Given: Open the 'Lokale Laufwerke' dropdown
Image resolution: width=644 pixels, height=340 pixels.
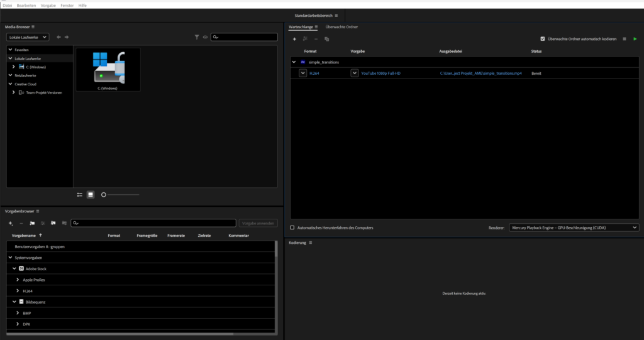Looking at the screenshot, I should click(x=28, y=37).
